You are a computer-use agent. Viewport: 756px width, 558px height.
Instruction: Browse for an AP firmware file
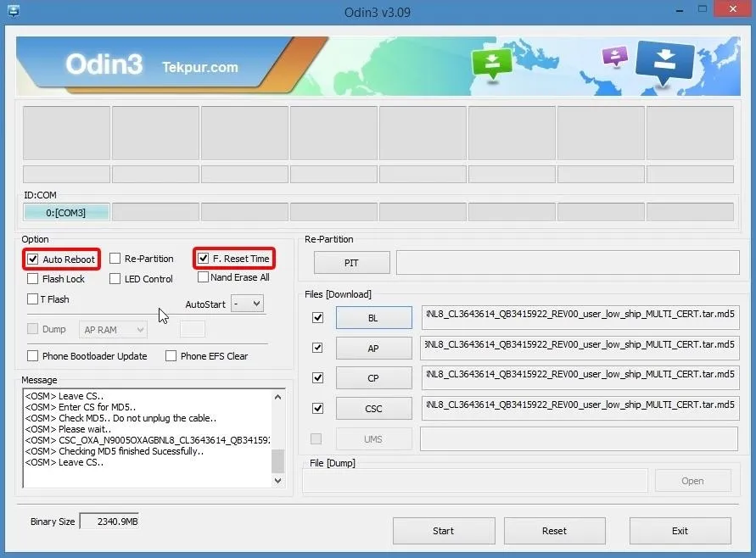click(373, 349)
